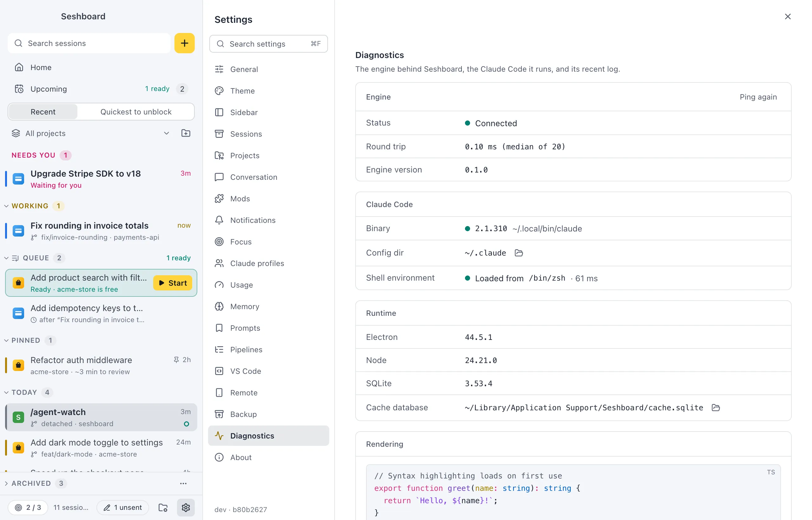Open the settings gear icon in bottom bar
The width and height of the screenshot is (812, 520).
pos(186,507)
